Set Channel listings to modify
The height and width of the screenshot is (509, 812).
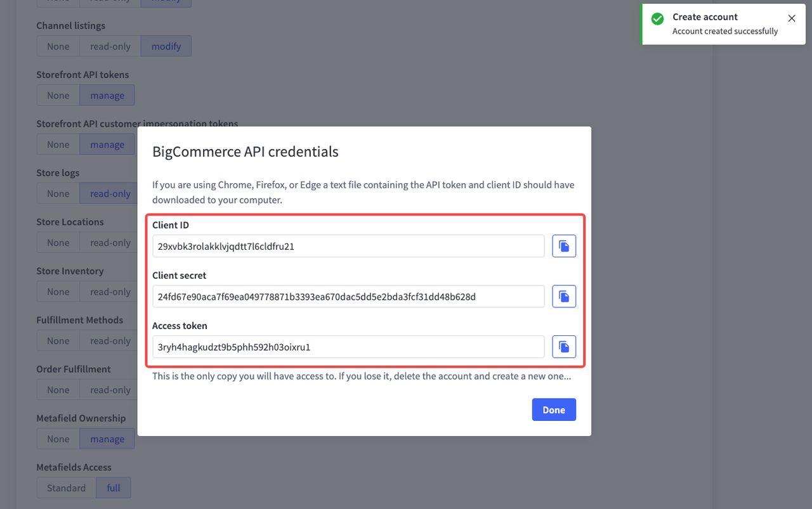click(166, 46)
